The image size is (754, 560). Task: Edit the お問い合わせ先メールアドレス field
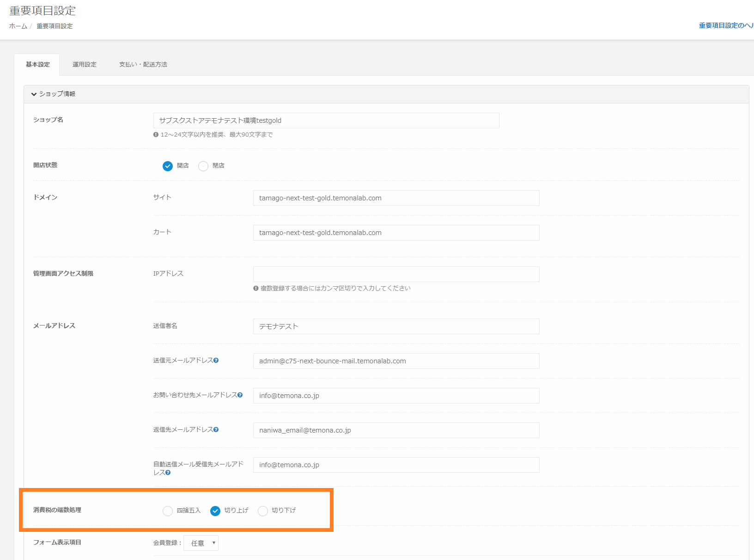(x=396, y=396)
